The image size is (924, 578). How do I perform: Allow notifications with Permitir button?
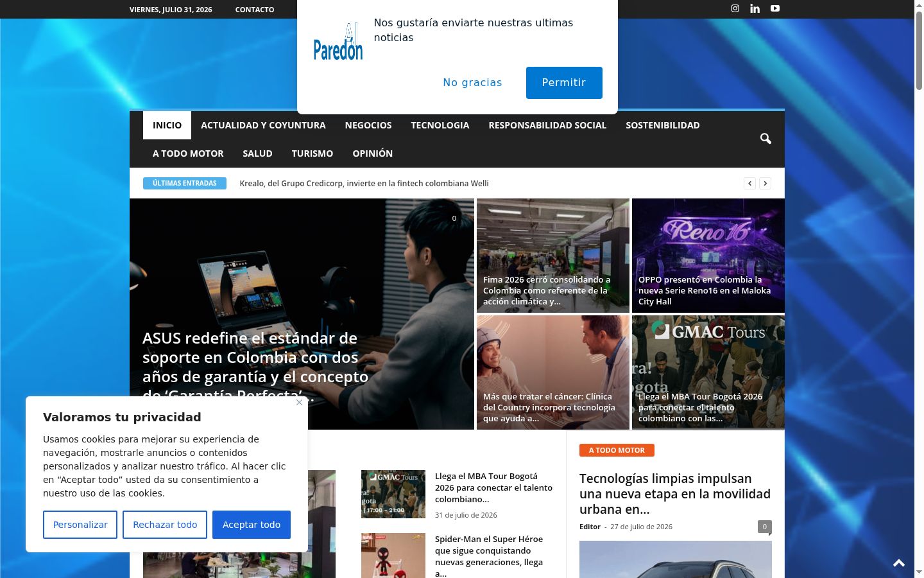(x=564, y=83)
